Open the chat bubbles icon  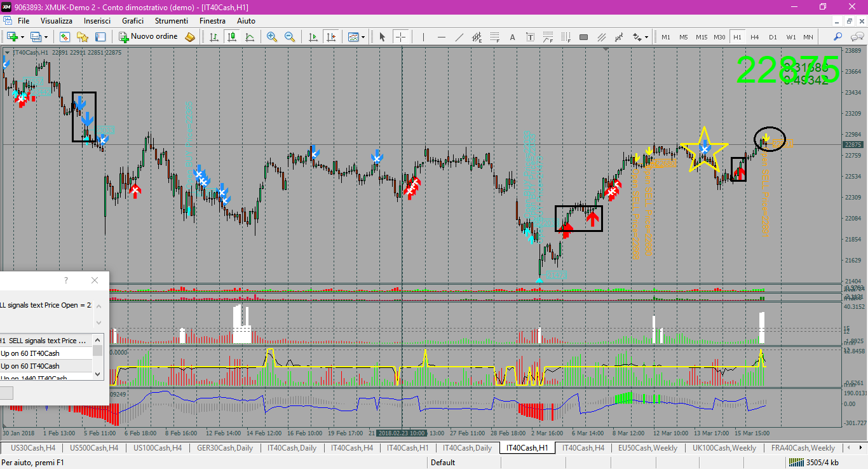[856, 37]
